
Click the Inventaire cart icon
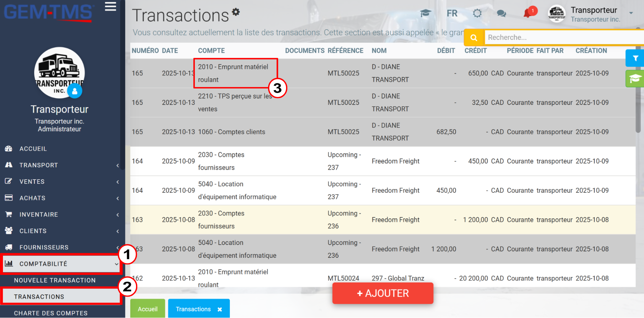9,214
